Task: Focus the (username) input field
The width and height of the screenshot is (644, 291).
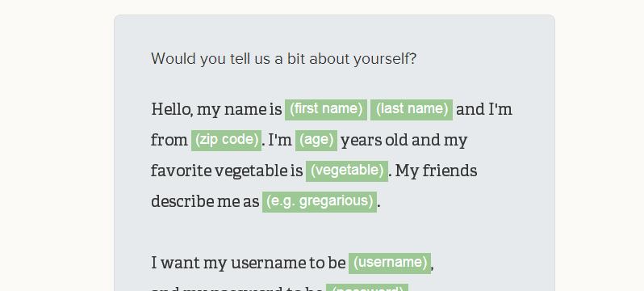Action: point(390,263)
